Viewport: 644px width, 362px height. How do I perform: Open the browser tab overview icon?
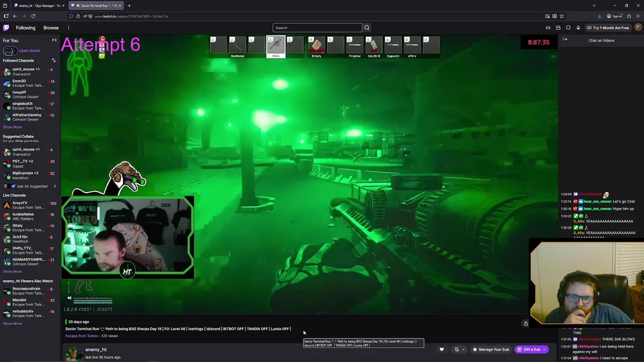pyautogui.click(x=5, y=6)
